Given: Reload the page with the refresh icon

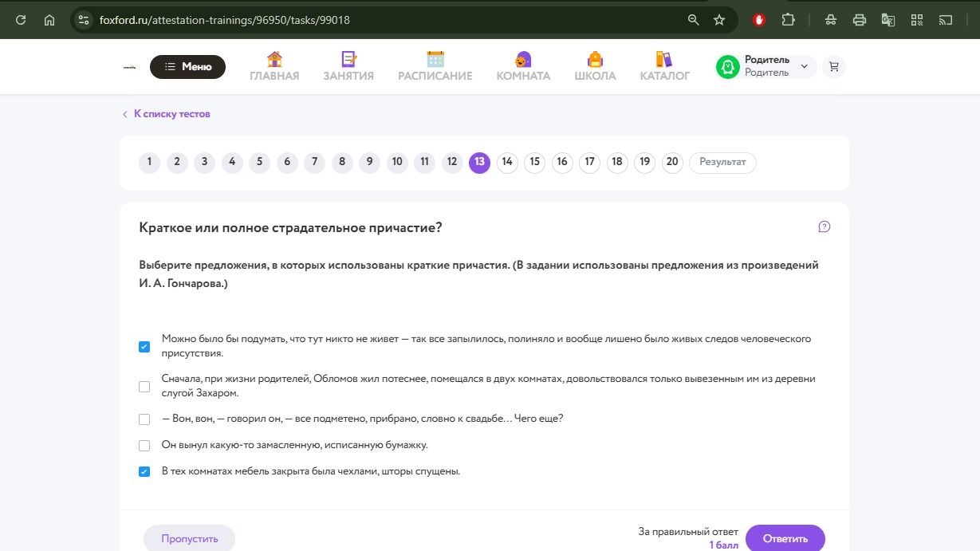Looking at the screenshot, I should (x=21, y=20).
